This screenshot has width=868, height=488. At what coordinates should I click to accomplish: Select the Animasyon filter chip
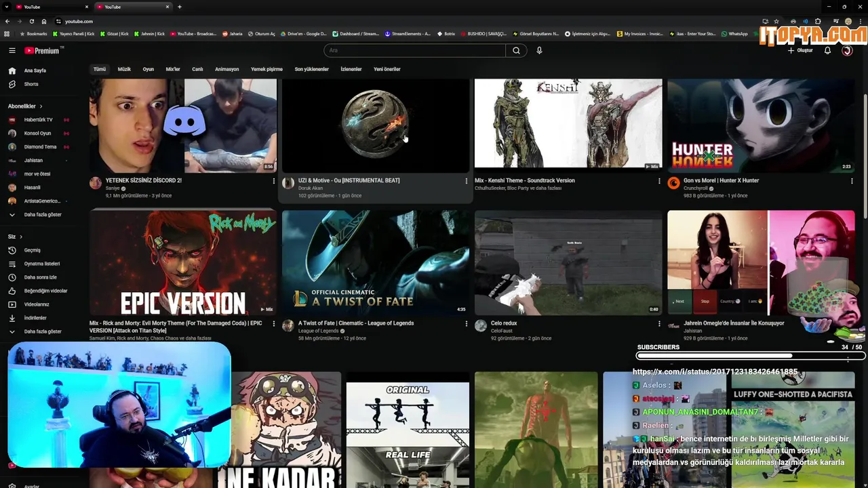(226, 69)
